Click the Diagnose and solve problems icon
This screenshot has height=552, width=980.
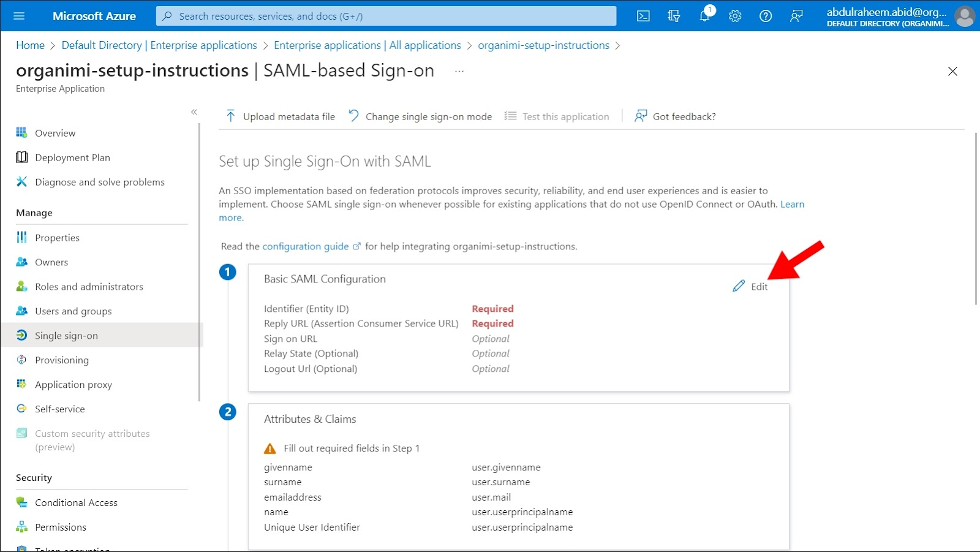pyautogui.click(x=21, y=181)
